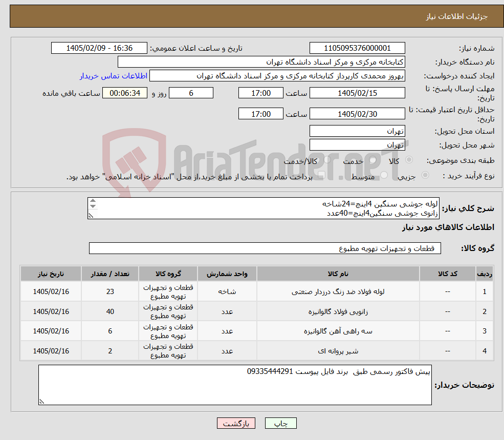The image size is (504, 440).
Task: Select the خدمت radio button
Action: 373,160
